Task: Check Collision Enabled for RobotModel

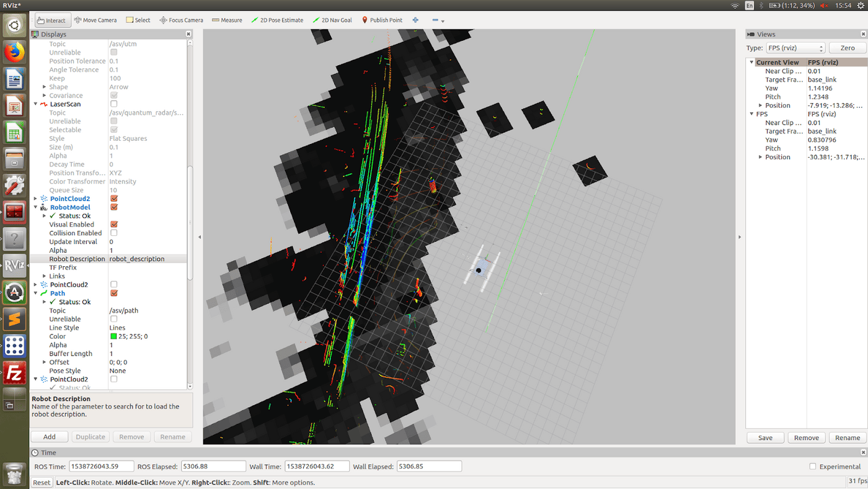Action: (x=113, y=233)
